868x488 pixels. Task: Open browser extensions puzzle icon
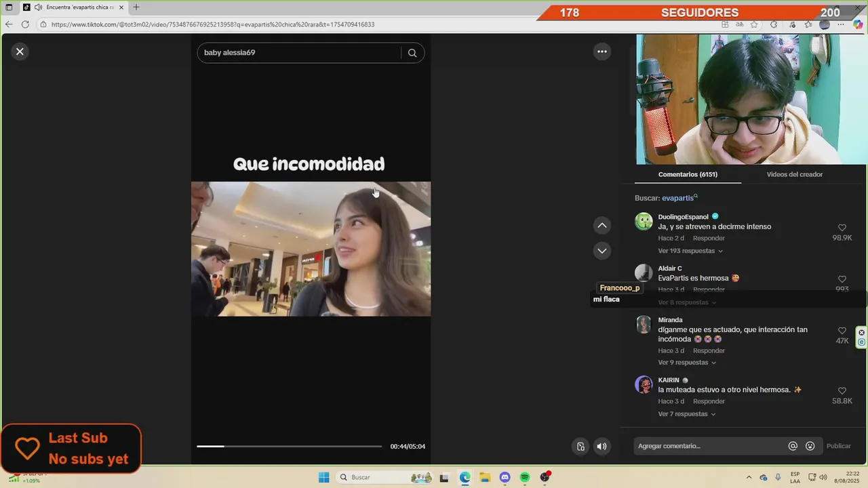tap(774, 24)
